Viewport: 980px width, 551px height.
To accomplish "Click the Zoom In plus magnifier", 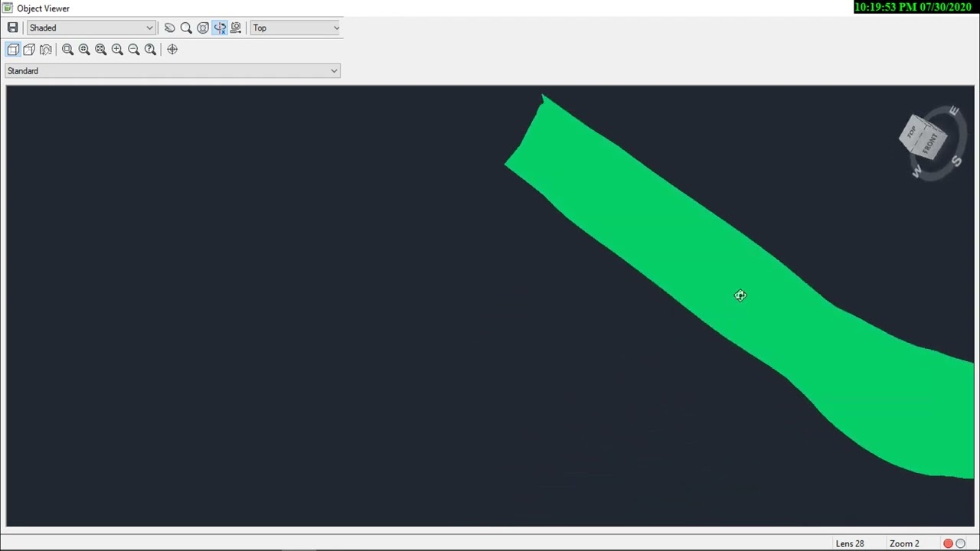I will pyautogui.click(x=117, y=49).
